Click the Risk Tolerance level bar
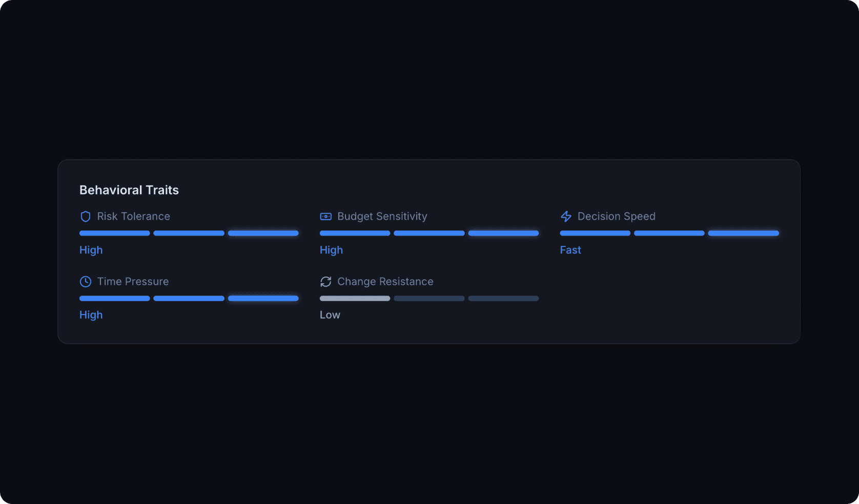859x504 pixels. (189, 233)
